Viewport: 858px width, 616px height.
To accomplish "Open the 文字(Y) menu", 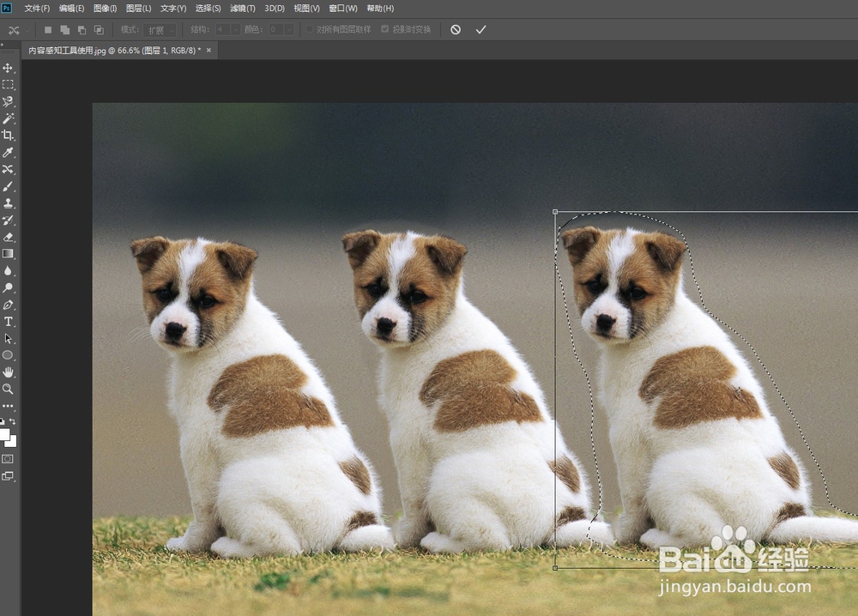I will coord(173,9).
